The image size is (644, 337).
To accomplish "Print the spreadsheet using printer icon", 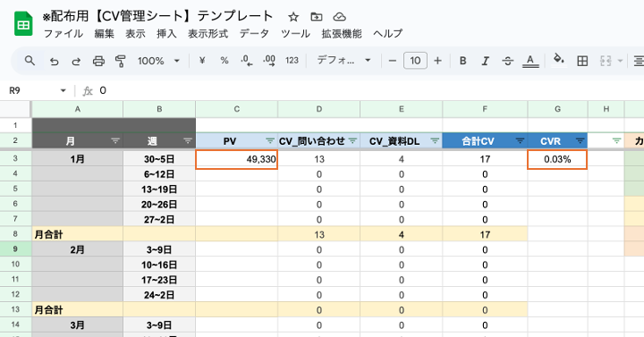I will [98, 61].
